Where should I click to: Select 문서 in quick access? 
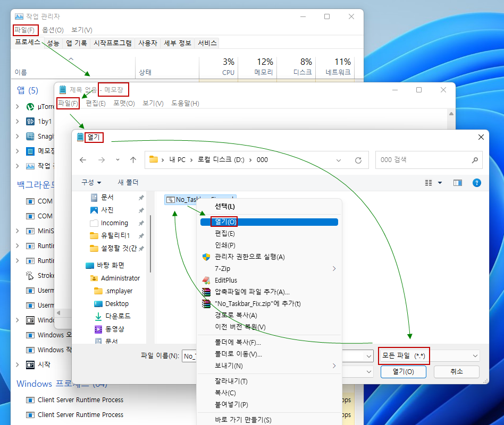[107, 197]
